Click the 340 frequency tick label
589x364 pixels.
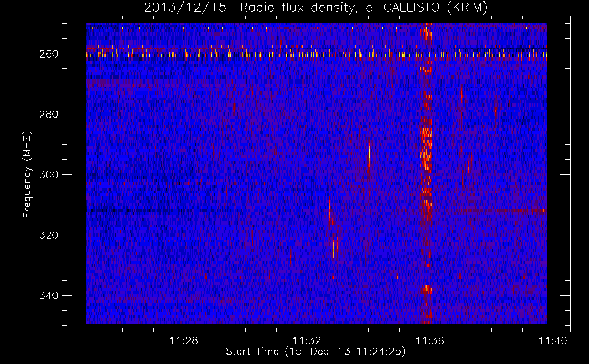click(48, 296)
